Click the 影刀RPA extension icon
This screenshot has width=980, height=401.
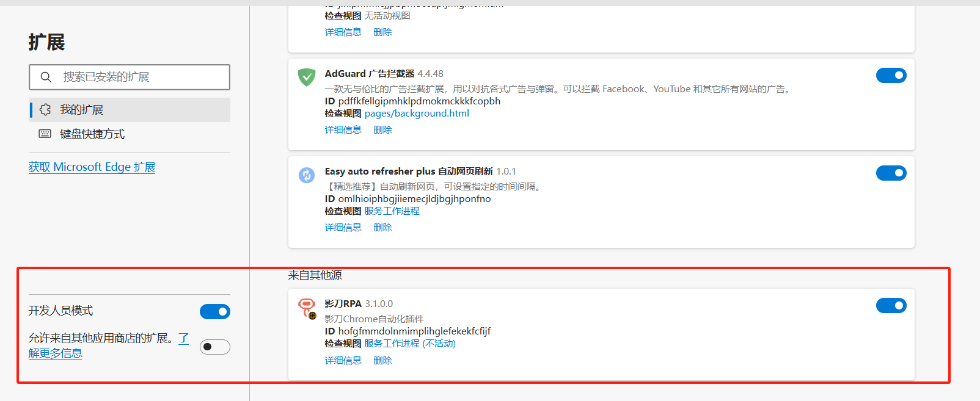(x=307, y=308)
